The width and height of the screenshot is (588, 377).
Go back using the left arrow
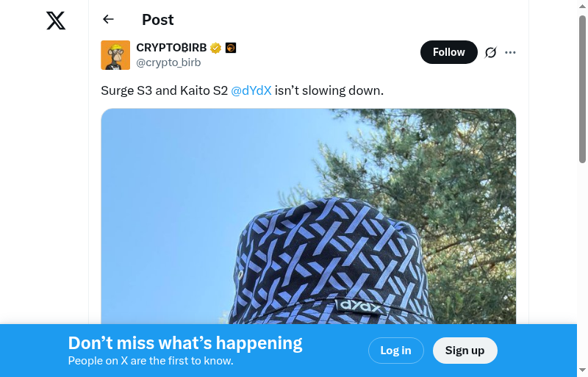click(x=109, y=20)
